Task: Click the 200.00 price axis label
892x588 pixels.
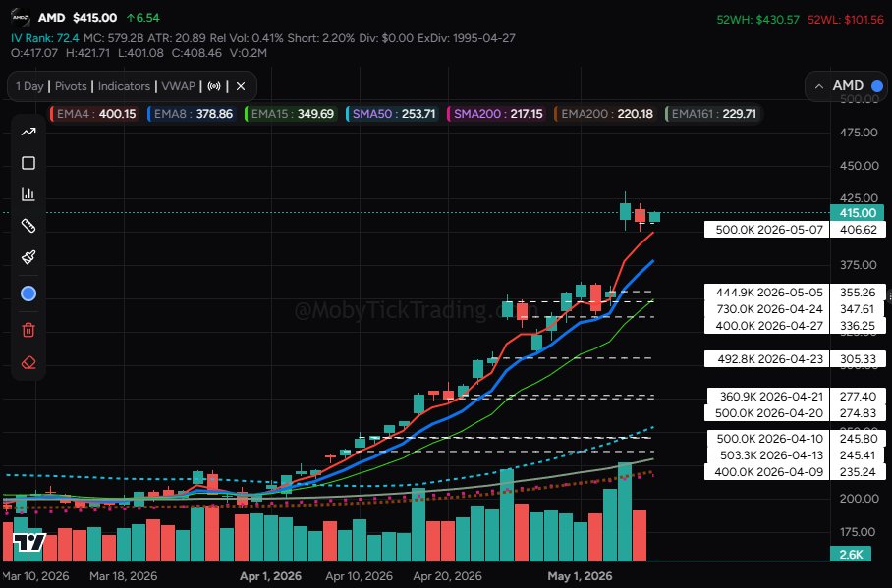Action: tap(859, 499)
